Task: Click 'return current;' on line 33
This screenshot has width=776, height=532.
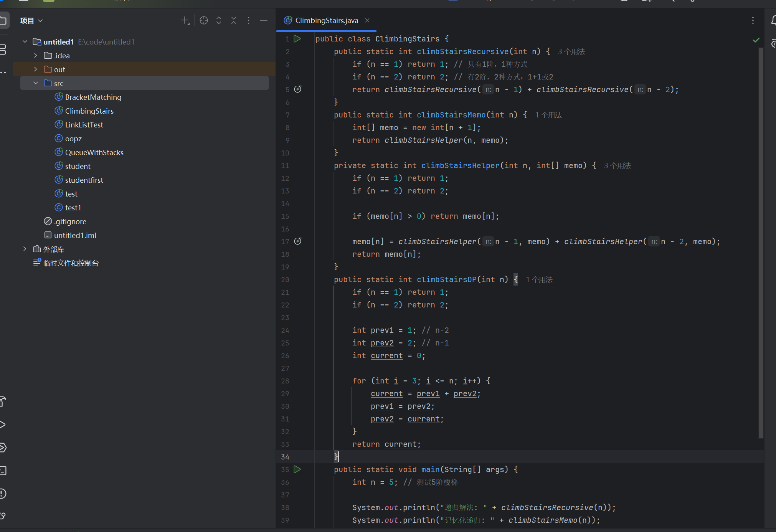Action: click(x=386, y=444)
